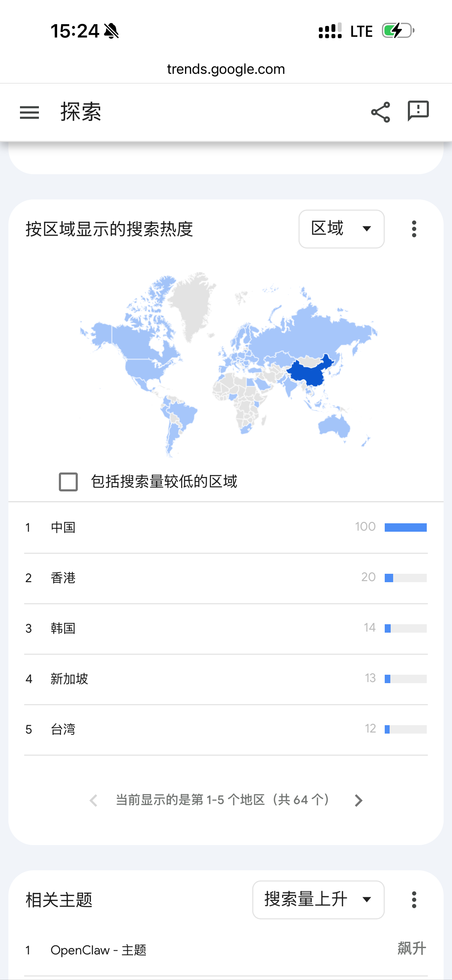452x980 pixels.
Task: Click the 台湾 region entry
Action: (63, 730)
